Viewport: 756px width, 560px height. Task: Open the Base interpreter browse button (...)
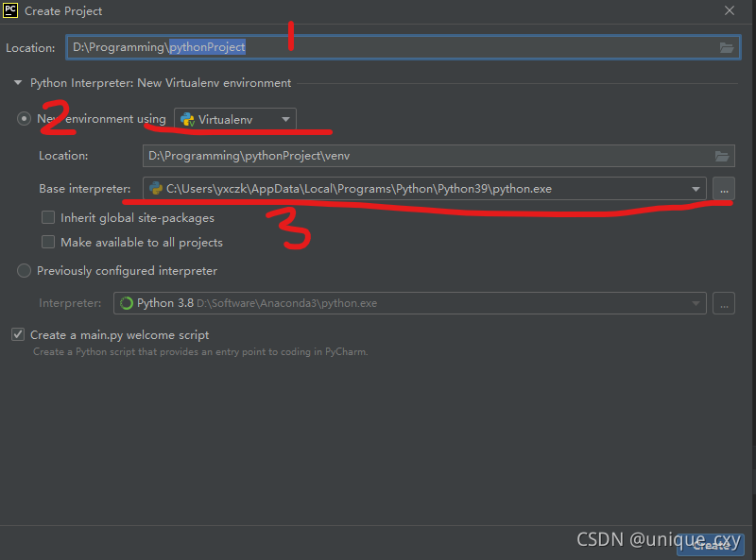pyautogui.click(x=724, y=189)
